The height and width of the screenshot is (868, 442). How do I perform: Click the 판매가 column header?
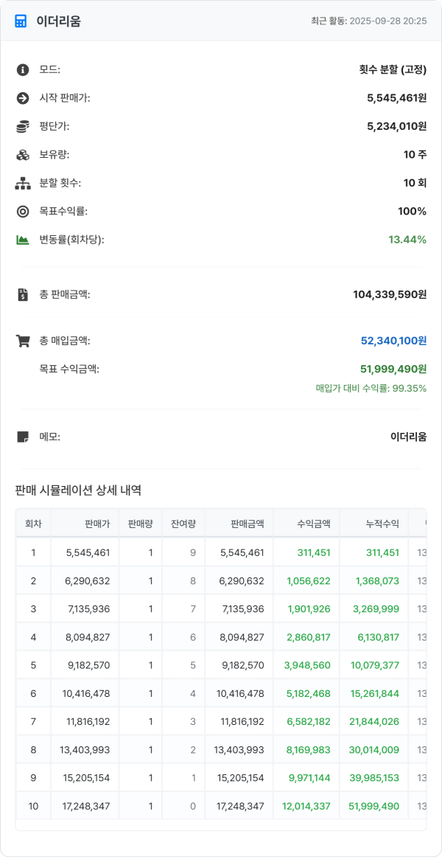[97, 524]
